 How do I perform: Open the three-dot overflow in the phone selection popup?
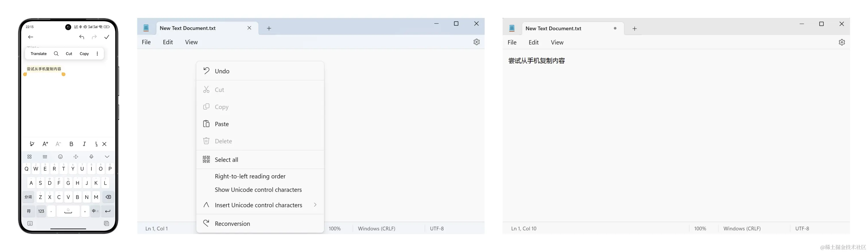click(x=97, y=54)
